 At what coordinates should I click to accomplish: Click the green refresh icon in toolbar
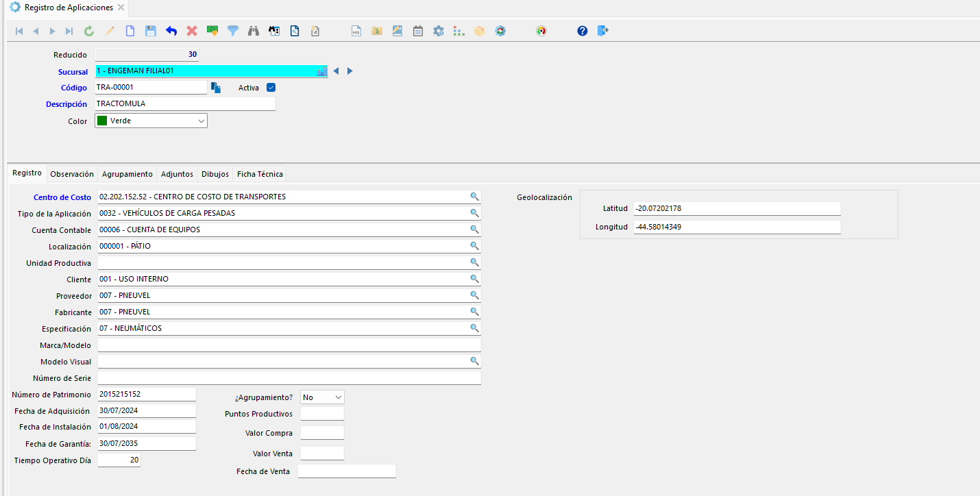pyautogui.click(x=89, y=31)
